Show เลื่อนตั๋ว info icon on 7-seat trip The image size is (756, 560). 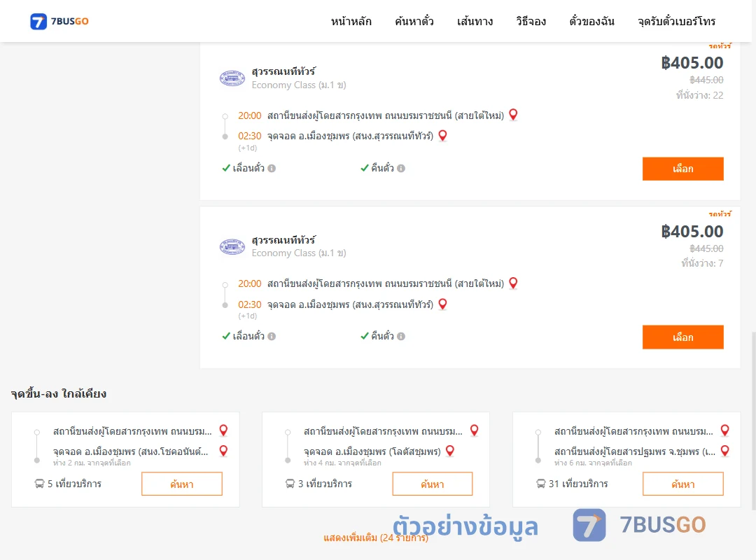click(x=272, y=337)
